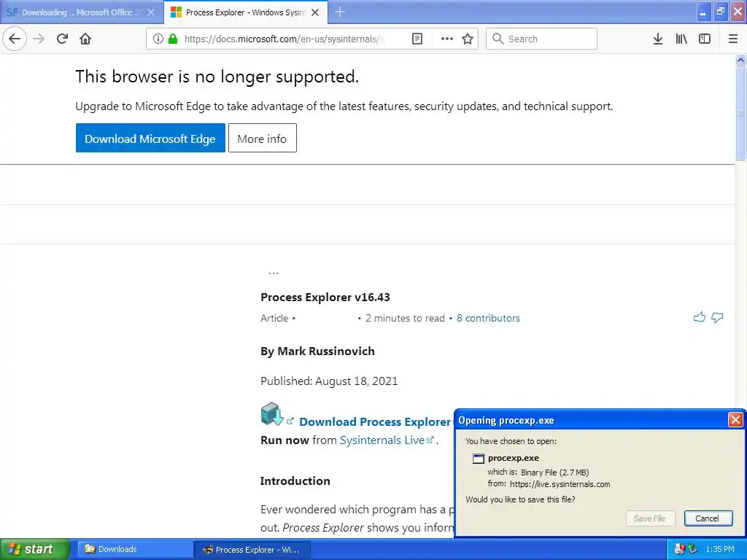Click the security shield tray icon
The image size is (747, 560).
tap(679, 549)
